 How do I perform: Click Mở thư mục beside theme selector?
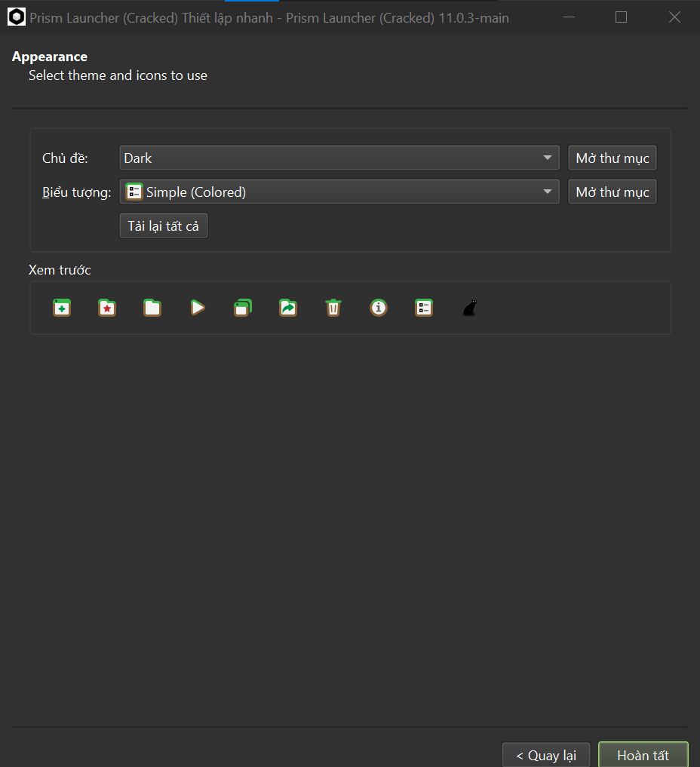612,158
